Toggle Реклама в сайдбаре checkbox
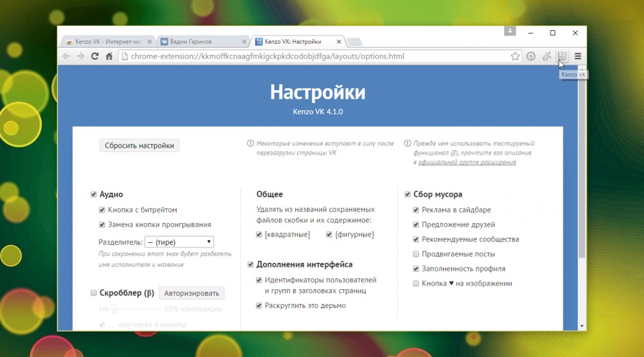The image size is (644, 357). [x=416, y=209]
